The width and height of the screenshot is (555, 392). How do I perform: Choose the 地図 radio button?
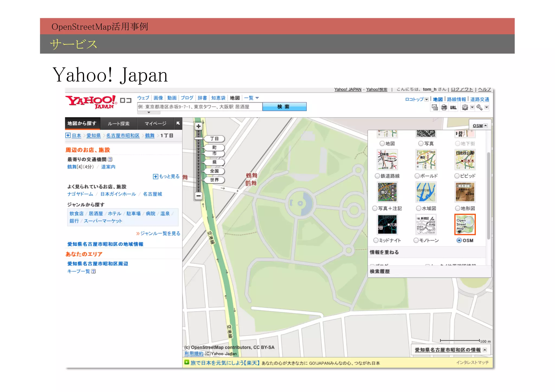click(382, 143)
